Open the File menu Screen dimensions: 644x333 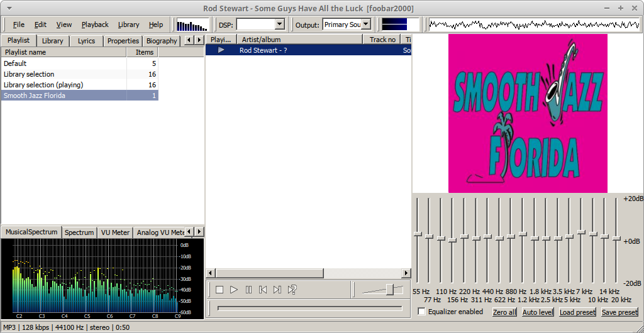[x=18, y=25]
